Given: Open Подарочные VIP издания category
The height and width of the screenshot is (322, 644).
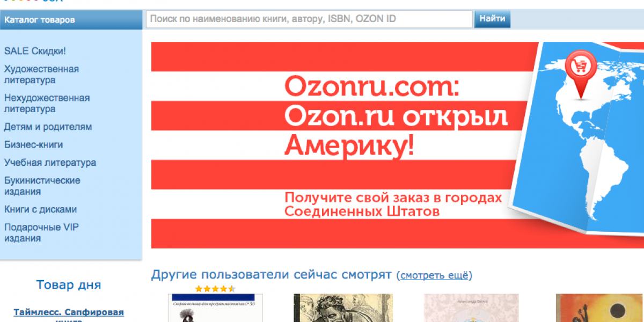Looking at the screenshot, I should point(41,233).
